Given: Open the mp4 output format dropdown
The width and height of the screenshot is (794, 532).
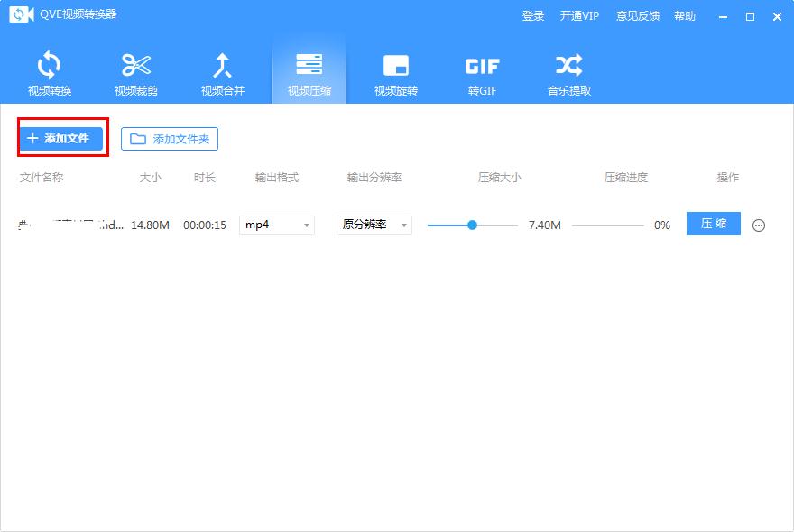Looking at the screenshot, I should click(271, 225).
